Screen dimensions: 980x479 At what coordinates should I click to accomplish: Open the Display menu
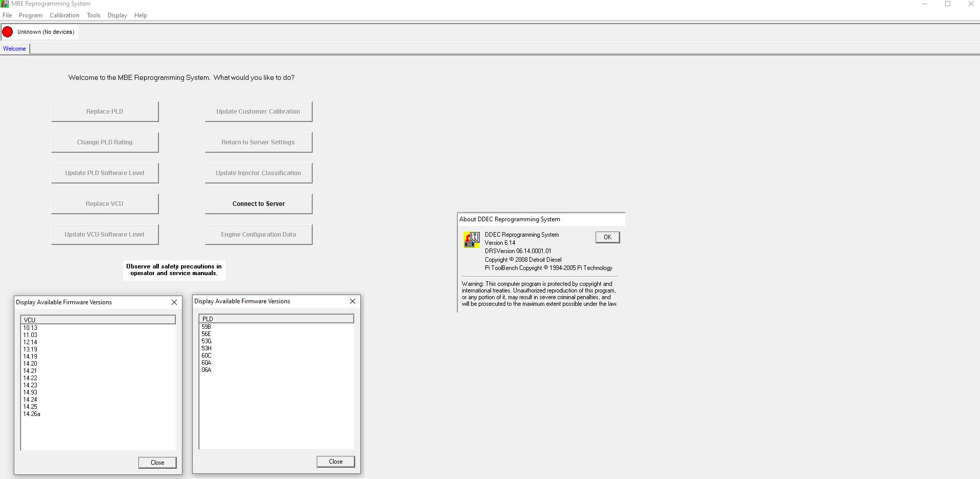pyautogui.click(x=117, y=15)
